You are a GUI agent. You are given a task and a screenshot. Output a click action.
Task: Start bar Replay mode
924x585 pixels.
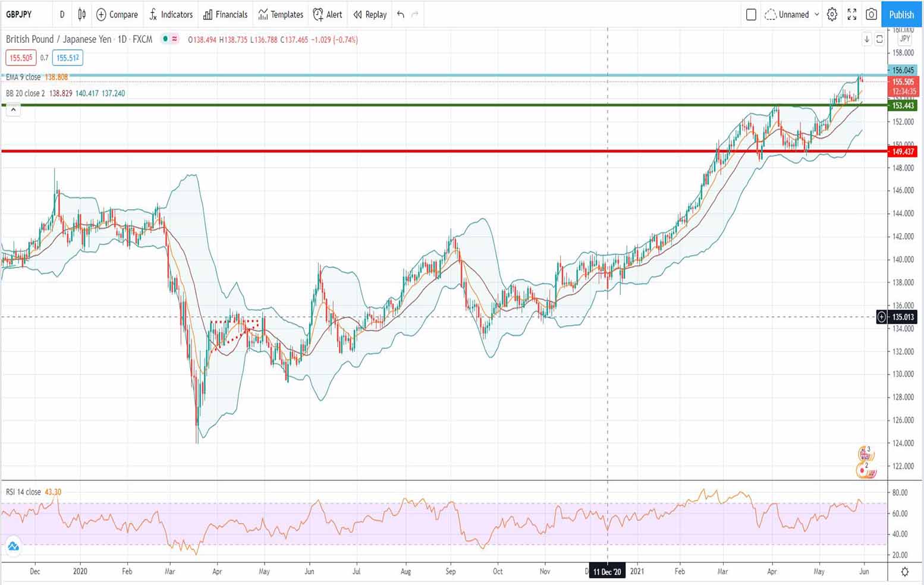(x=370, y=14)
